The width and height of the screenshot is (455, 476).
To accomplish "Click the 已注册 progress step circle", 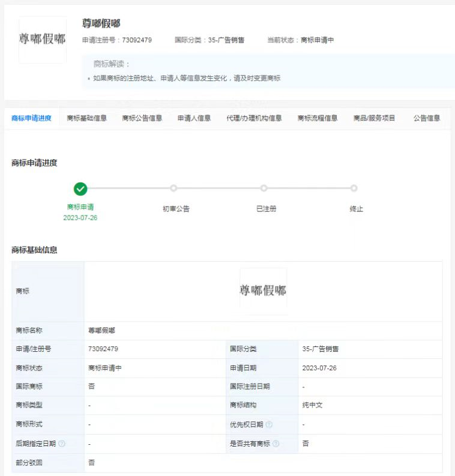I will point(264,188).
